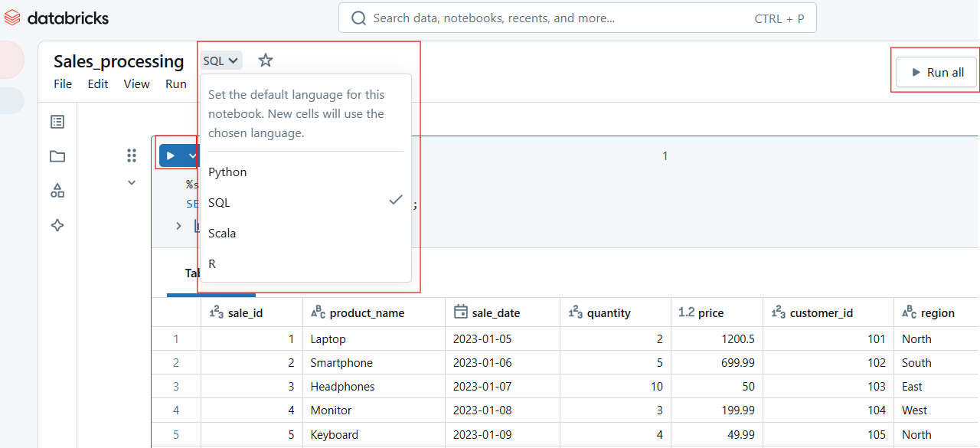
Task: Select the quantity 10 cell
Action: pyautogui.click(x=616, y=387)
